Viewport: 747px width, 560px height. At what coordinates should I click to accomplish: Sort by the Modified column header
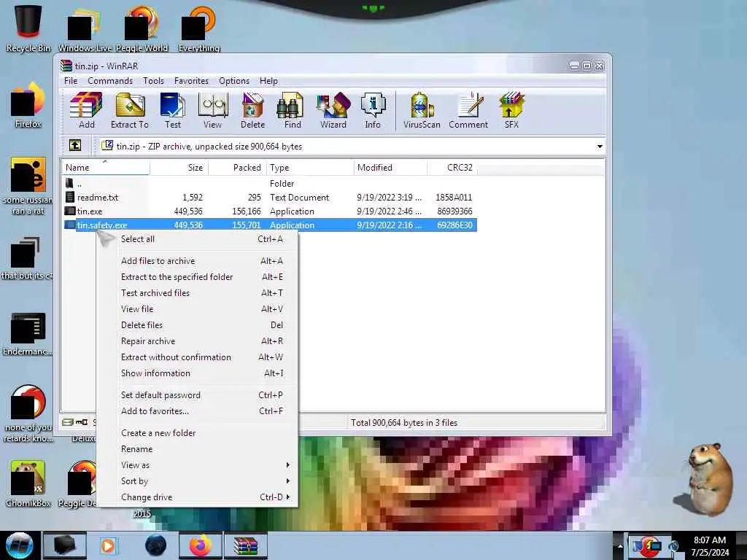click(390, 168)
